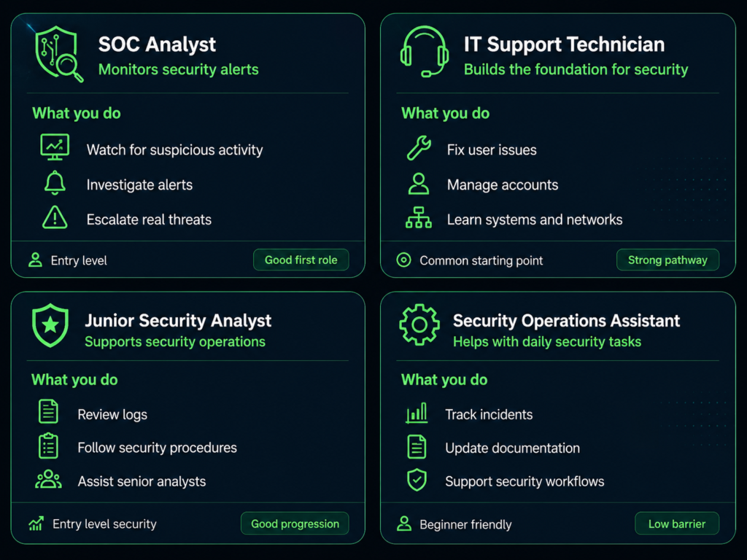Select the IT Support Technician title
Viewport: 747px width, 560px height.
(564, 44)
